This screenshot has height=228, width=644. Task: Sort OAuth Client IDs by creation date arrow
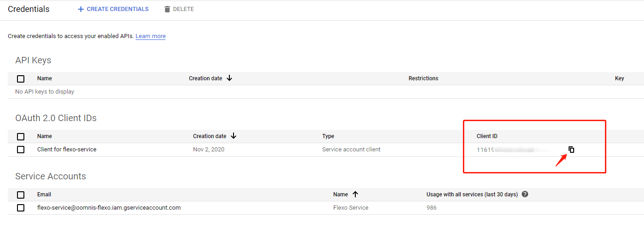pyautogui.click(x=234, y=136)
